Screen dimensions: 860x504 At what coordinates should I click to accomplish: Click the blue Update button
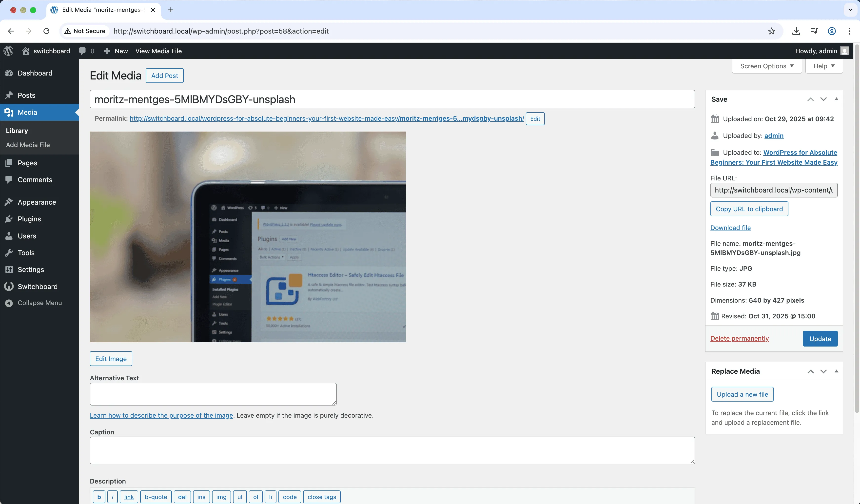coord(820,338)
